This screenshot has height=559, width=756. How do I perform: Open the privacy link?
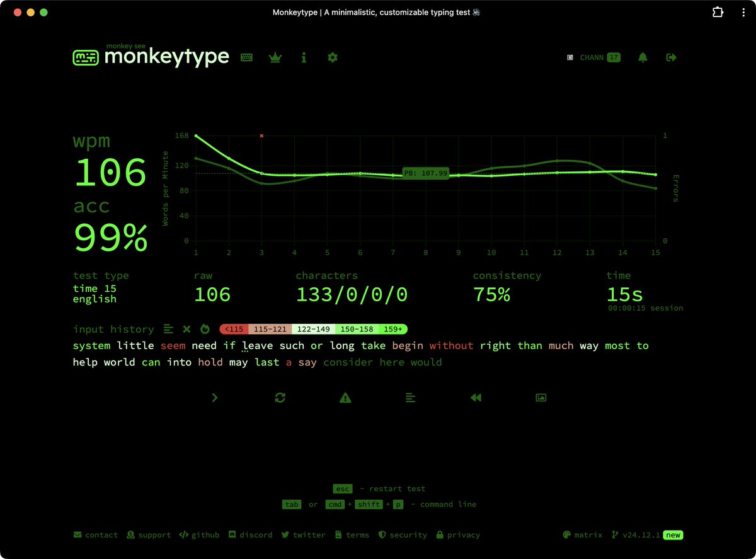click(x=457, y=535)
